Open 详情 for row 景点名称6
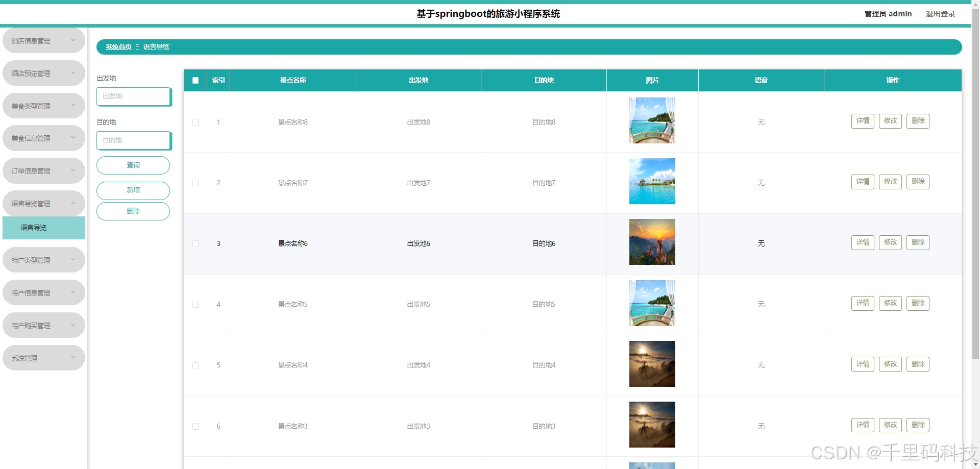 863,242
